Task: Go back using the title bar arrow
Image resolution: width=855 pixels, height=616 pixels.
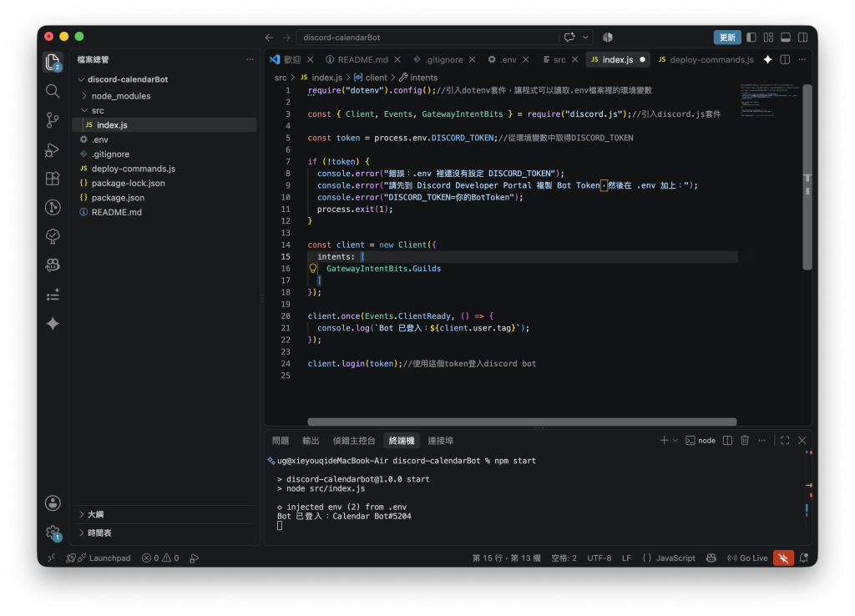Action: click(269, 37)
